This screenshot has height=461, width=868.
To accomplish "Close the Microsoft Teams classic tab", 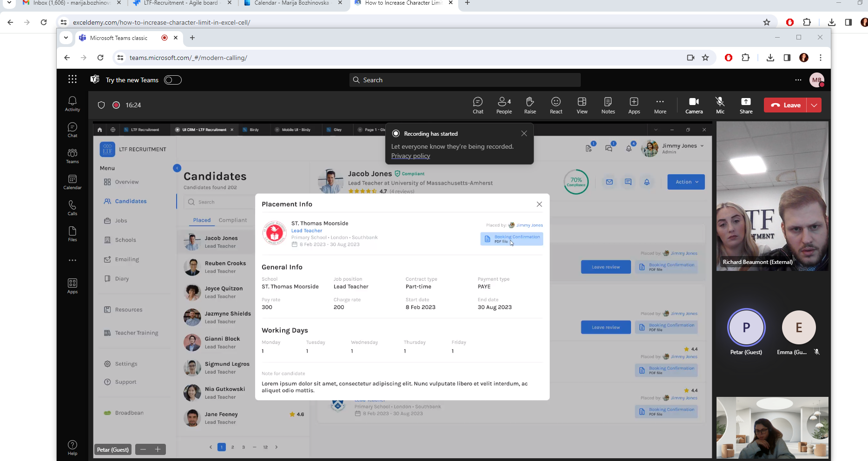I will pos(176,38).
